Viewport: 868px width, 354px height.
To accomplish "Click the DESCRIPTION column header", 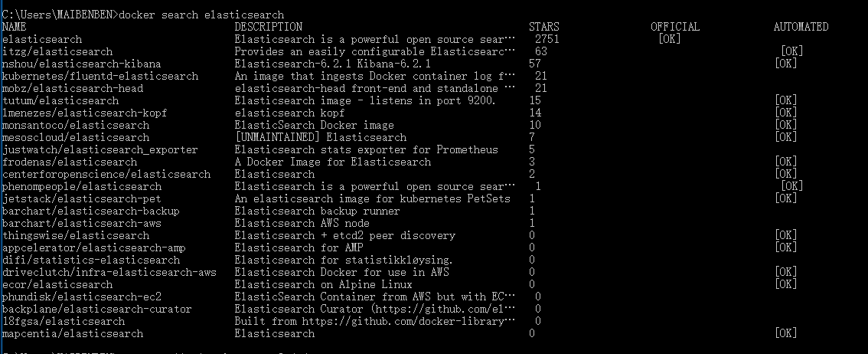I will (269, 27).
